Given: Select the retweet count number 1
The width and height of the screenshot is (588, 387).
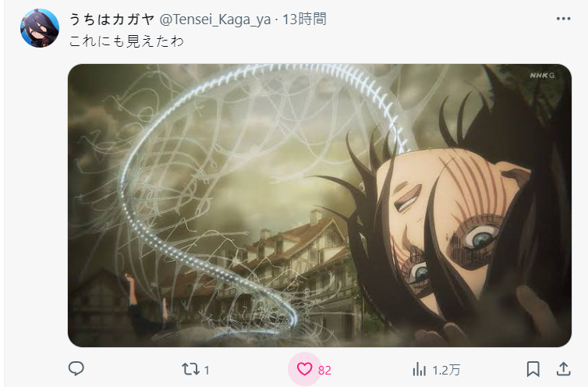Looking at the screenshot, I should (x=207, y=371).
